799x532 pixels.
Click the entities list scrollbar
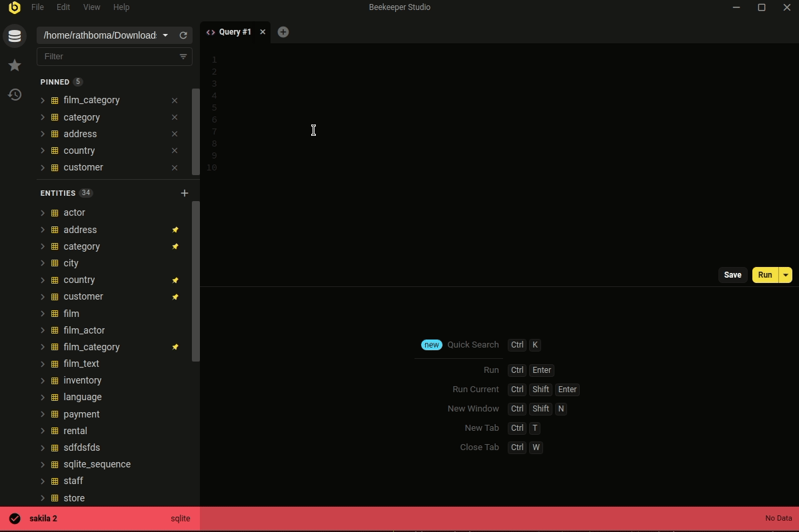point(196,282)
